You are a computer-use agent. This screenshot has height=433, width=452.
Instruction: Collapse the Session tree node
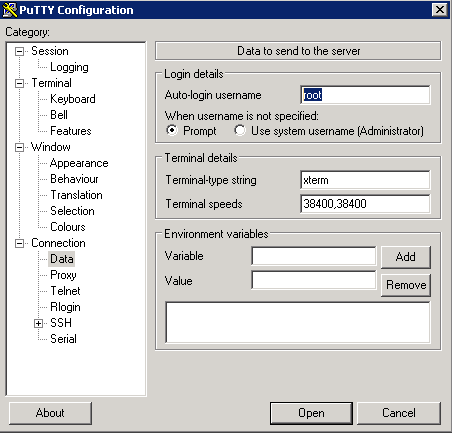tap(20, 51)
